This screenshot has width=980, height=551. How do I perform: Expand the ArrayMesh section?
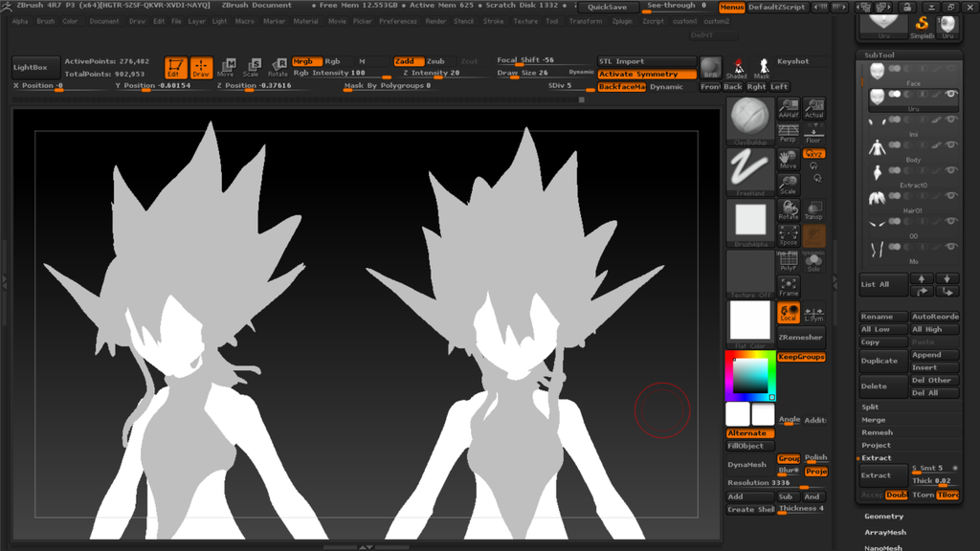[885, 533]
